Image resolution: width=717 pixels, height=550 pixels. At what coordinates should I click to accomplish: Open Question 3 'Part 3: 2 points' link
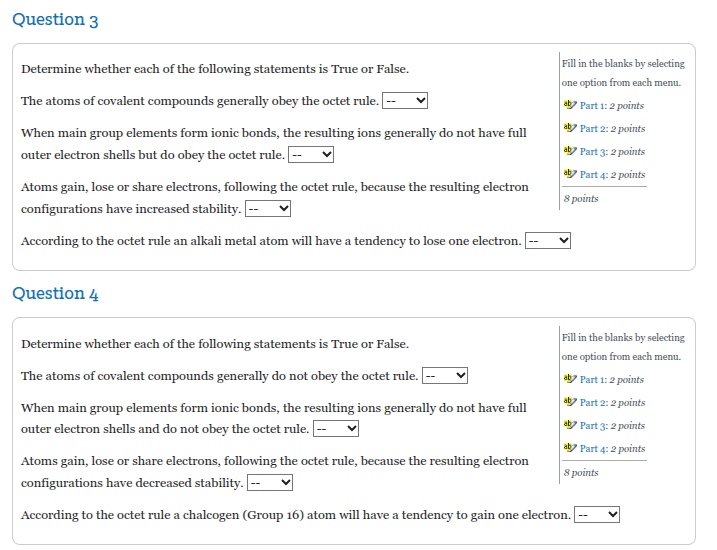612,151
